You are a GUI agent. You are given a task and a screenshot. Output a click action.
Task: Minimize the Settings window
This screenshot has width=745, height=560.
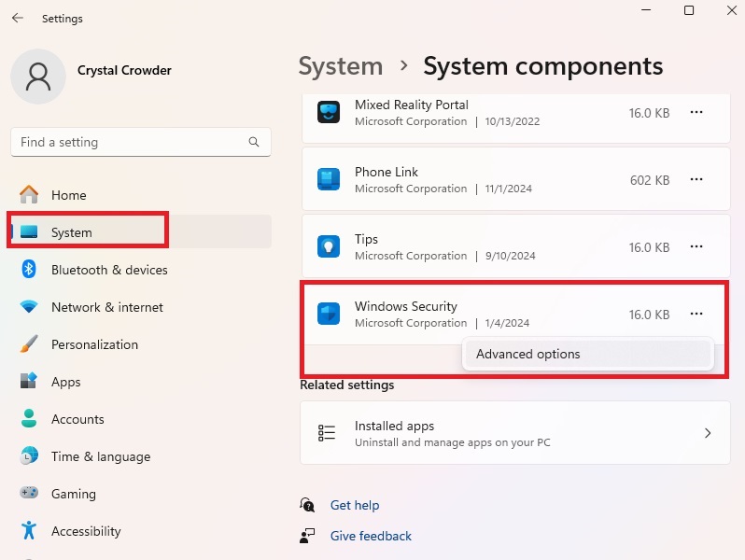point(646,10)
